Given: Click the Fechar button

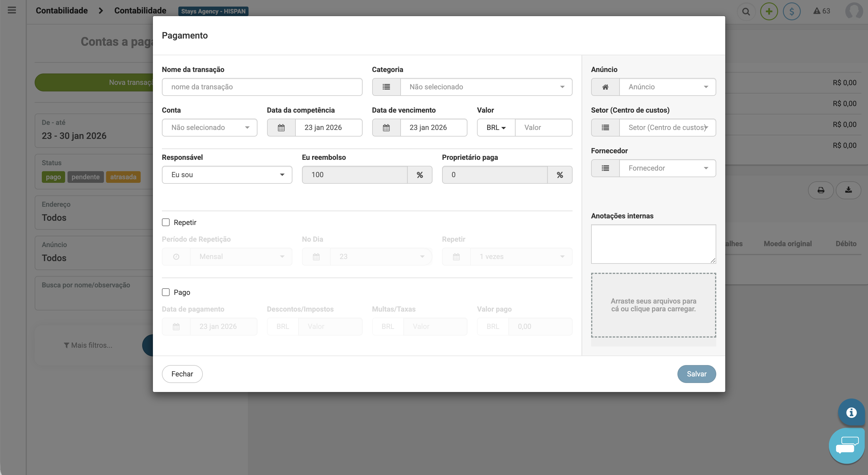Looking at the screenshot, I should (182, 374).
